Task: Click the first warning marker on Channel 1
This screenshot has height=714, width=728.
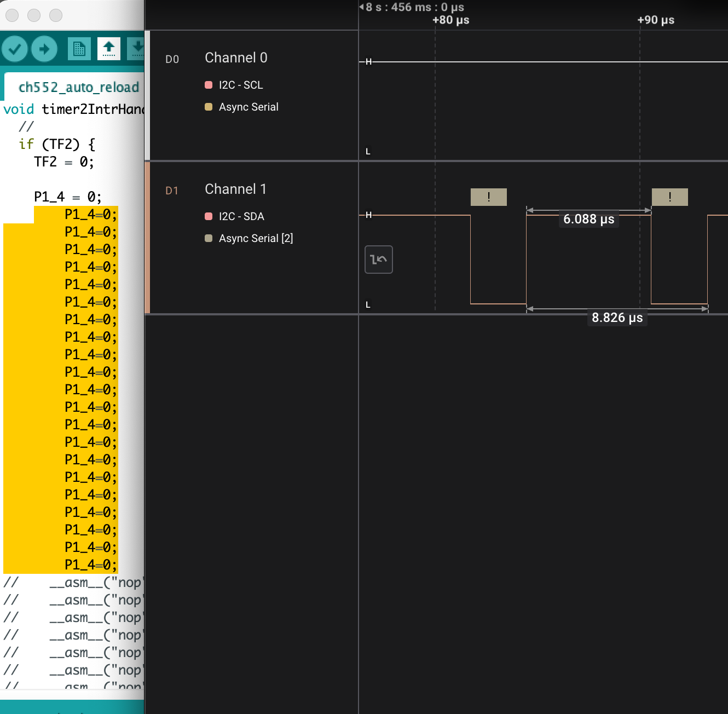Action: [x=489, y=197]
